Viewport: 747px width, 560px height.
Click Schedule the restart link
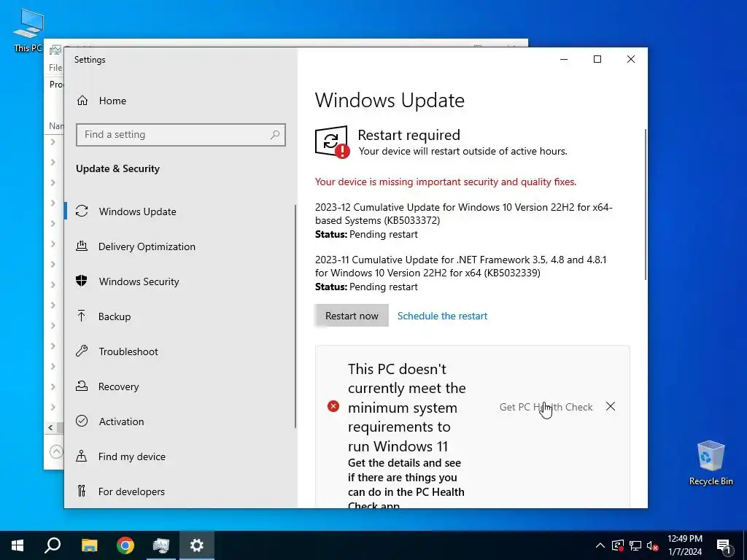(x=442, y=316)
